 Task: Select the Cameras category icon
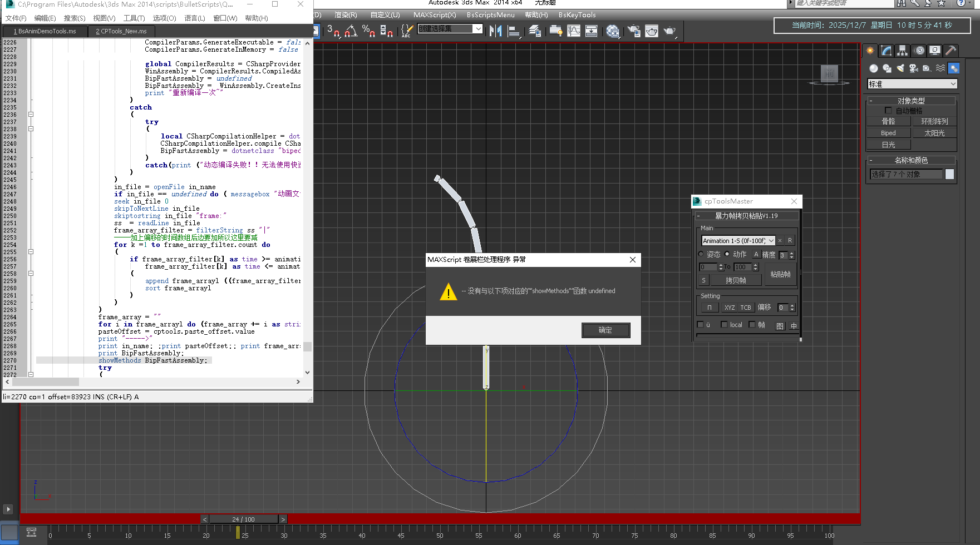click(914, 68)
